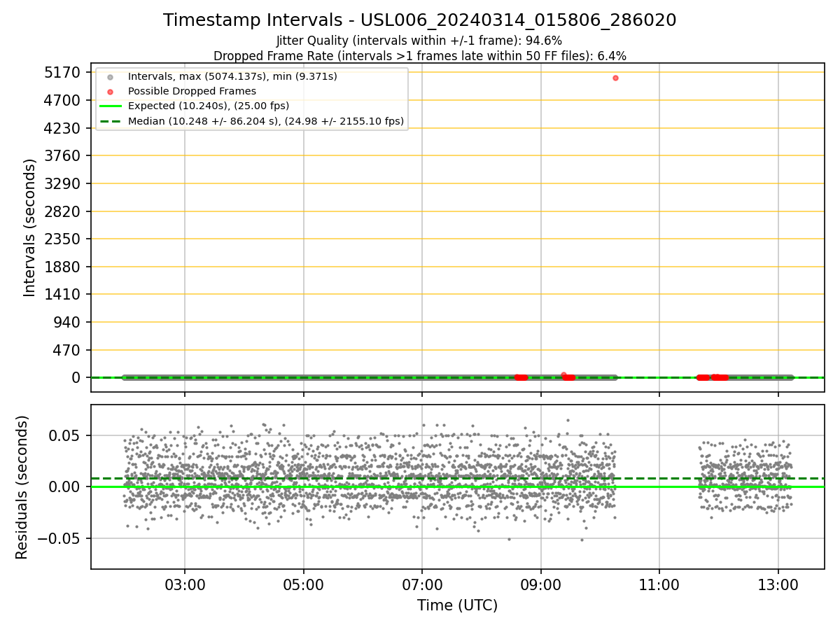
Task: Click the y-axis tick label '940'
Action: (x=68, y=322)
